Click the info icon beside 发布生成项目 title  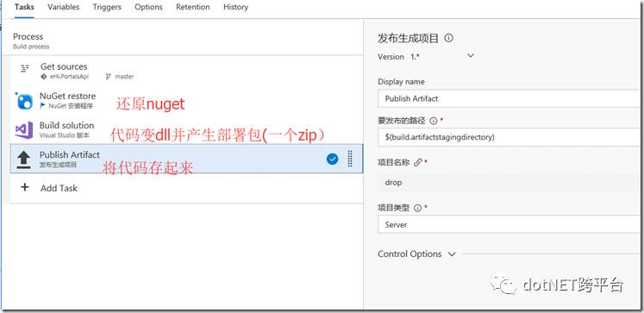(x=449, y=38)
